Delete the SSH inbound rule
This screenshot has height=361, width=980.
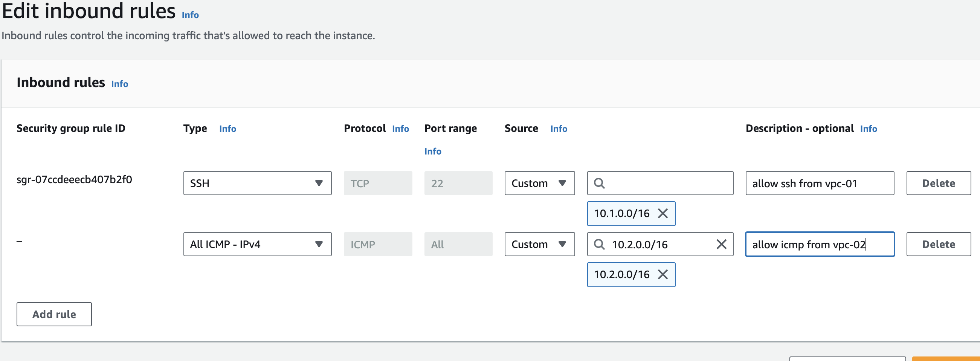coord(938,184)
